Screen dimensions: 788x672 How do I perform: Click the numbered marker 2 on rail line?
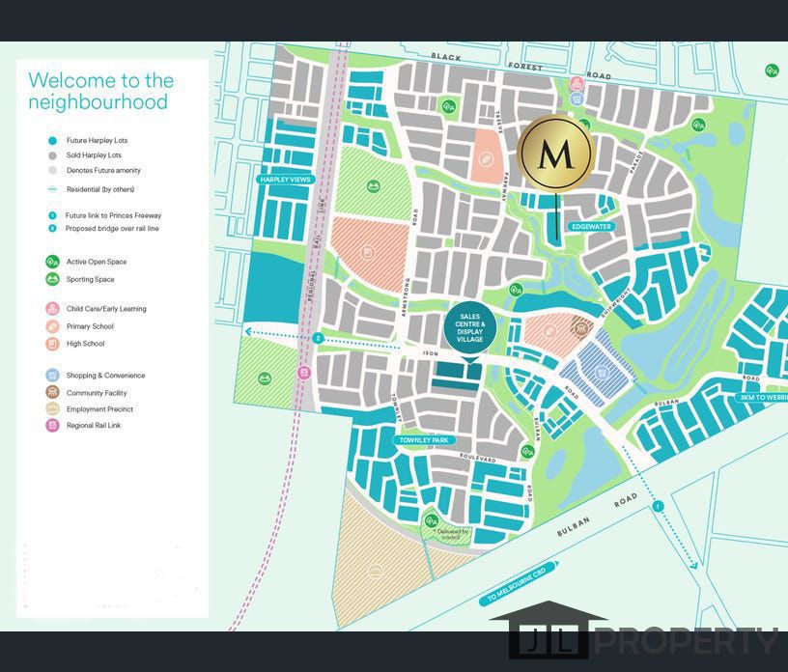click(x=318, y=338)
